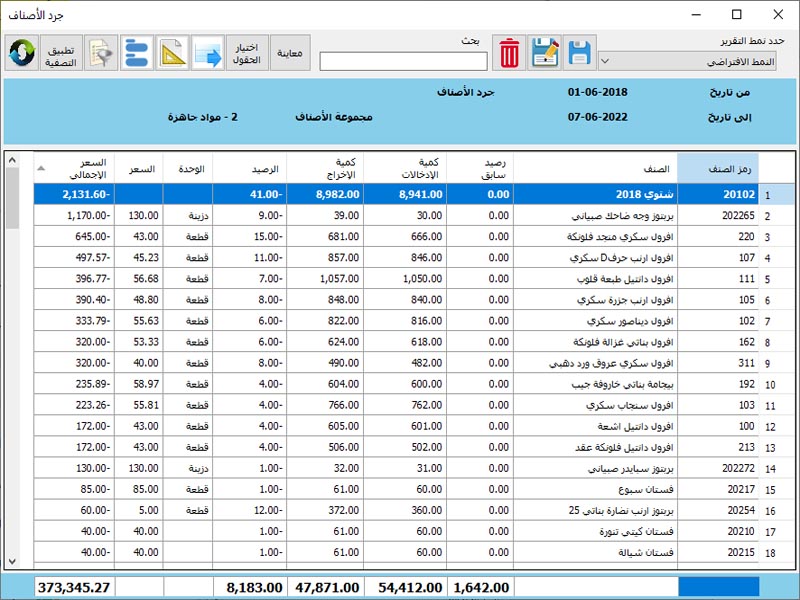Viewport: 800px width, 600px height.
Task: Click the red trash delete icon
Action: click(509, 53)
